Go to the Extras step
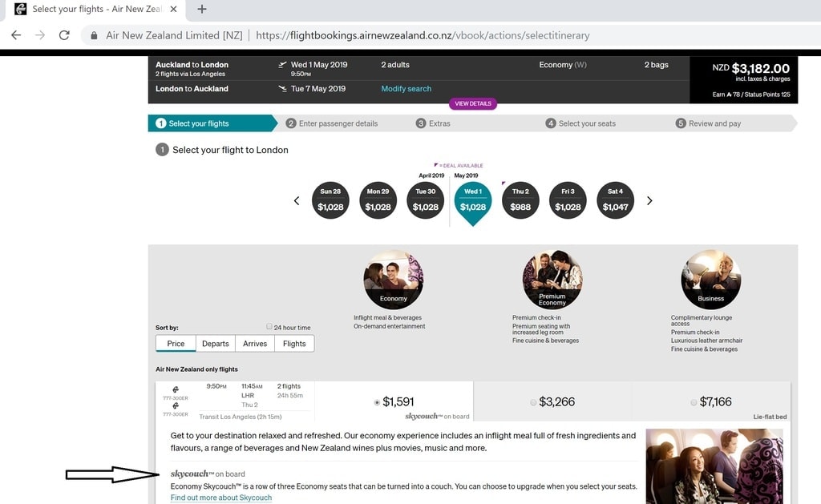 click(x=433, y=123)
